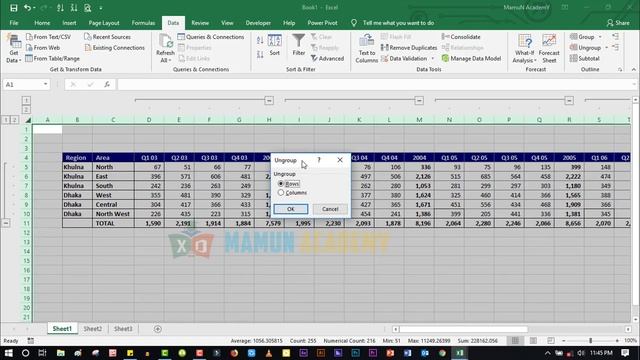Screen dimensions: 640x360
Task: Open Existing Connections
Action: click(x=114, y=48)
